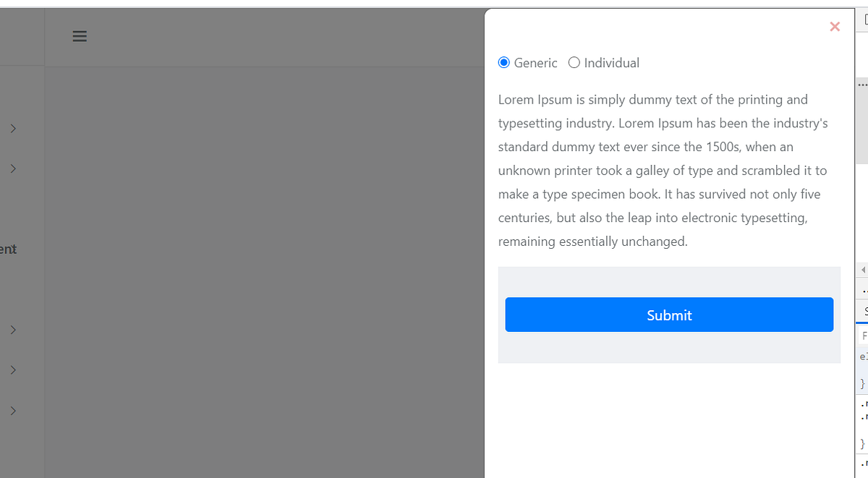868x478 pixels.
Task: Expand the chevron below the 'ent' sidebar label
Action: pyautogui.click(x=12, y=330)
